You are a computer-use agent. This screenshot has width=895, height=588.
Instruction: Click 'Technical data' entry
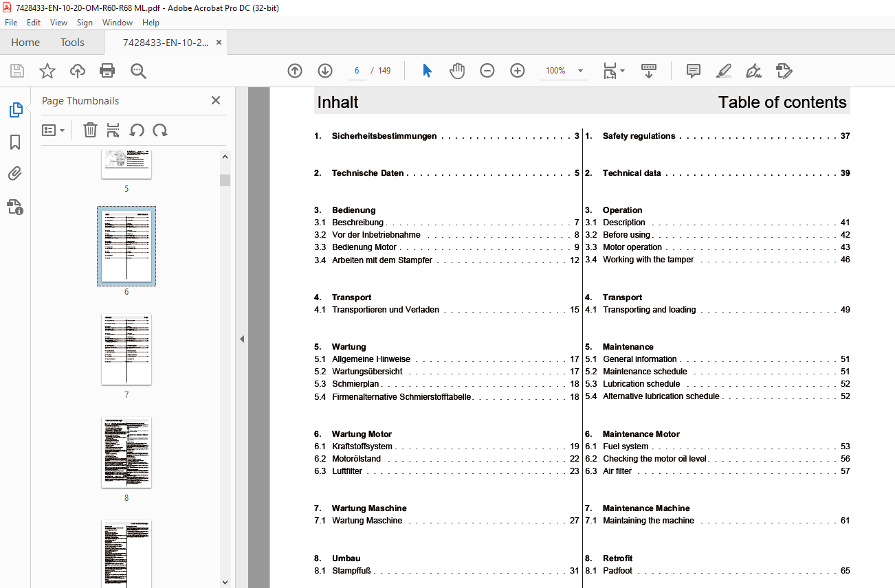tap(718, 173)
